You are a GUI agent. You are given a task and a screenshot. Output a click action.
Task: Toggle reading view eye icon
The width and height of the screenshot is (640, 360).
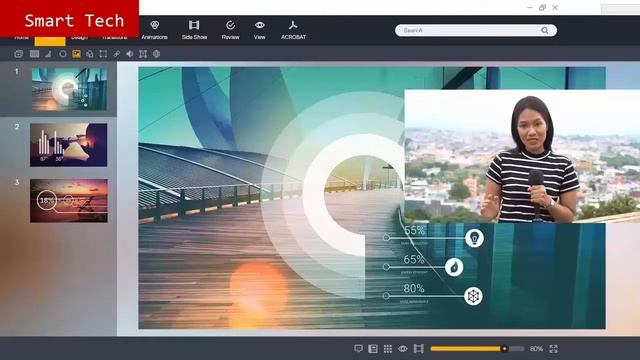[x=403, y=349]
